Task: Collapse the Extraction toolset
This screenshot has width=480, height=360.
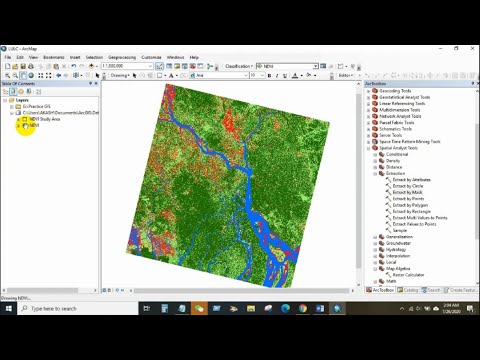Action: point(375,174)
